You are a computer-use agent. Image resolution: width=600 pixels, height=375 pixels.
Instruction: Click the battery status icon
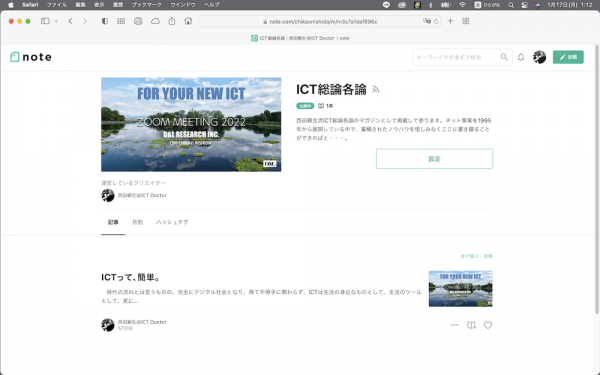coord(446,5)
